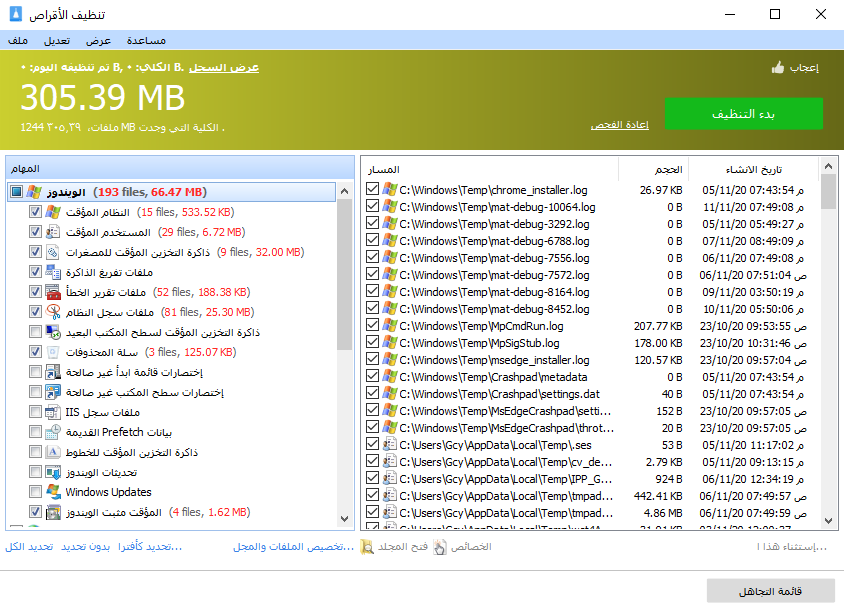This screenshot has height=611, width=844.
Task: Click the remote desktop cache icon
Action: pos(53,332)
